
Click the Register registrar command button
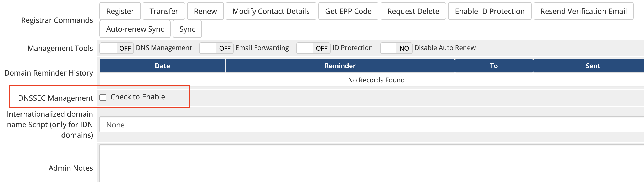point(120,11)
